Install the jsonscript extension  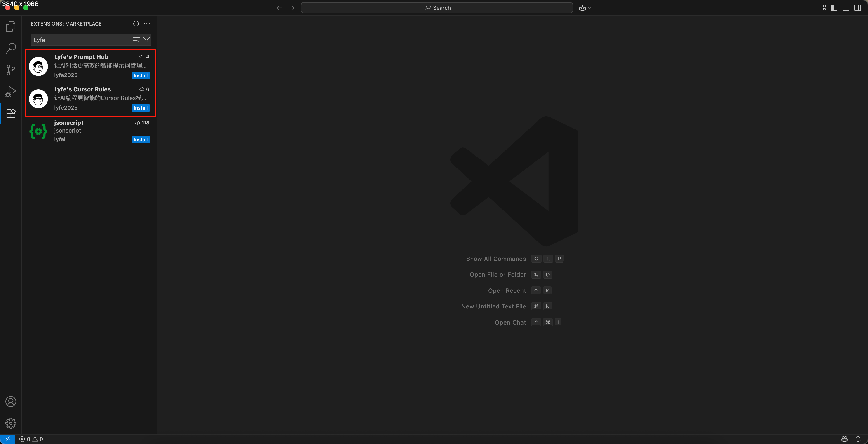pos(141,140)
